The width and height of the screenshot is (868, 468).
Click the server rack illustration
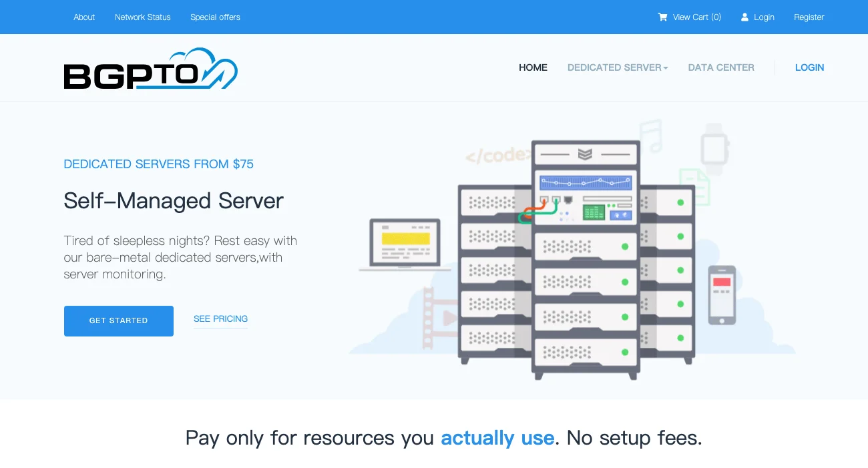(576, 259)
